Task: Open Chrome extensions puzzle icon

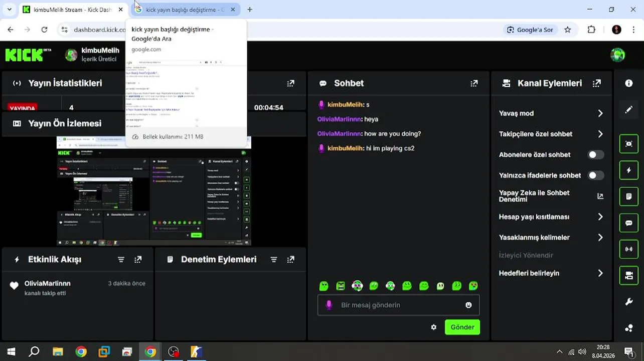Action: tap(592, 30)
